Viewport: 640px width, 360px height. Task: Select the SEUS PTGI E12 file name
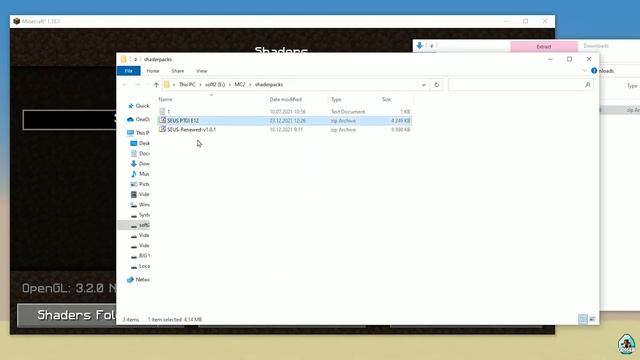click(183, 120)
